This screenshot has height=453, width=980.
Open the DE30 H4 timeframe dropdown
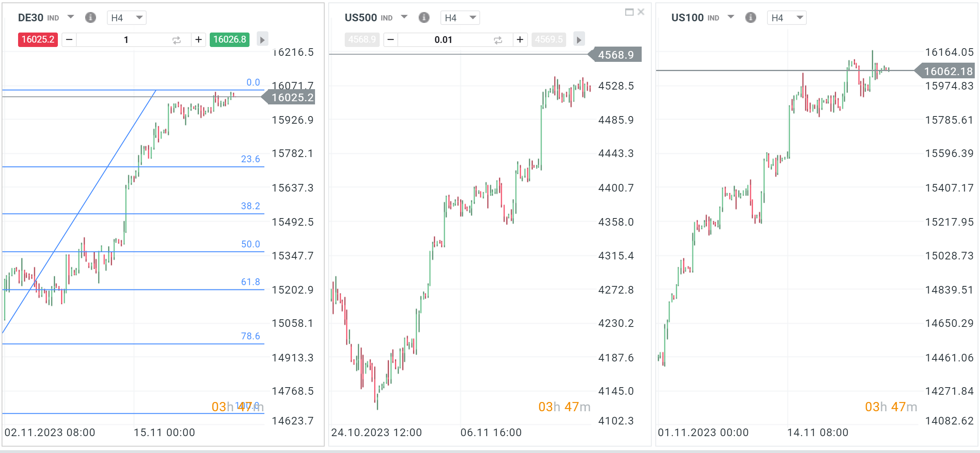[x=127, y=17]
